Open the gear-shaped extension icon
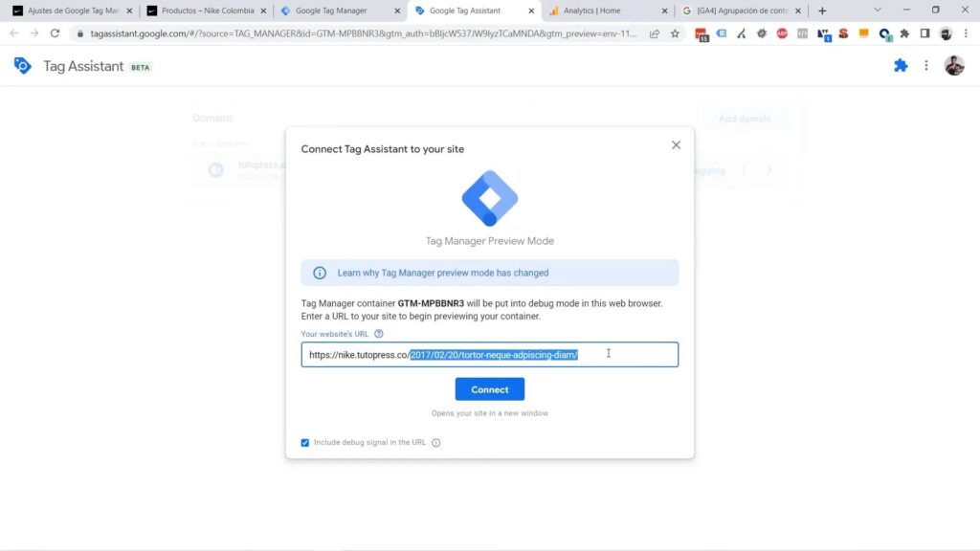 pyautogui.click(x=761, y=33)
